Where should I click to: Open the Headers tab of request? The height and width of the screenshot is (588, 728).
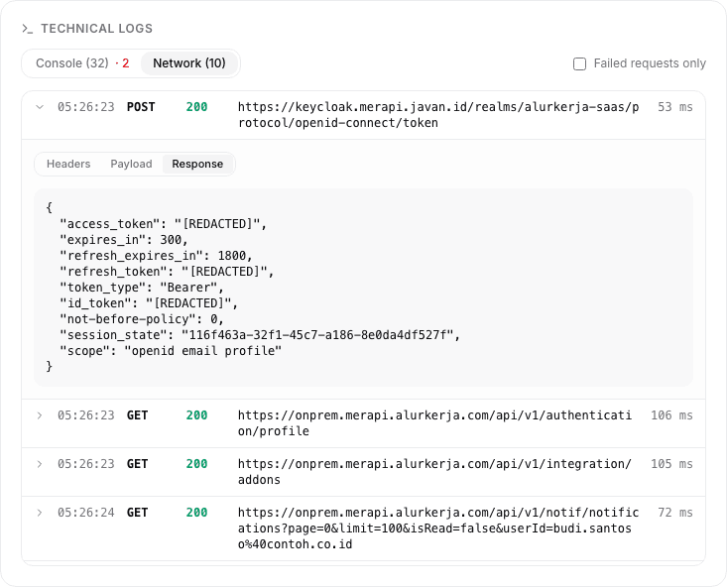tap(68, 164)
